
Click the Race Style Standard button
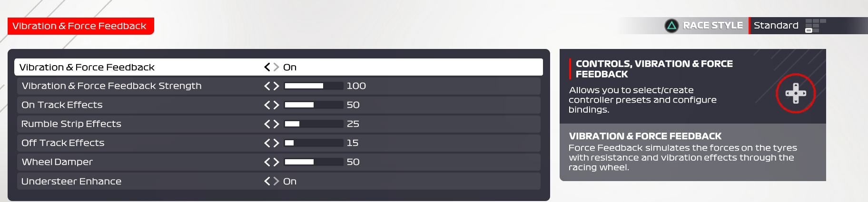pyautogui.click(x=776, y=26)
